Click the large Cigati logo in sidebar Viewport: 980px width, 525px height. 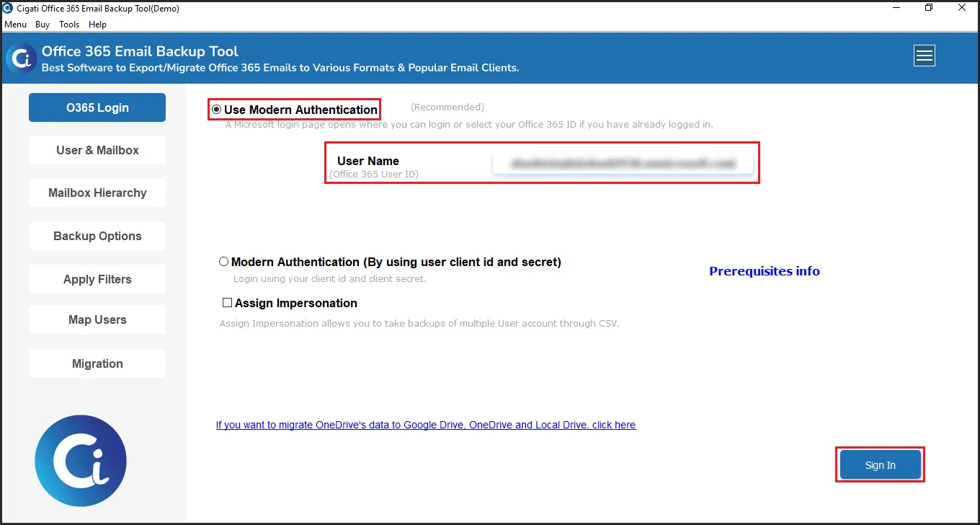(81, 461)
